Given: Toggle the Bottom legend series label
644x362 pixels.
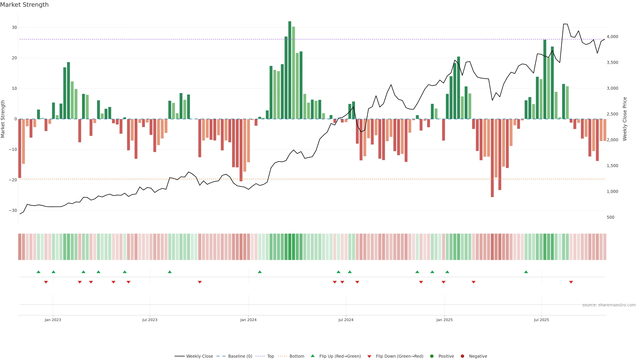Looking at the screenshot, I should [x=297, y=356].
